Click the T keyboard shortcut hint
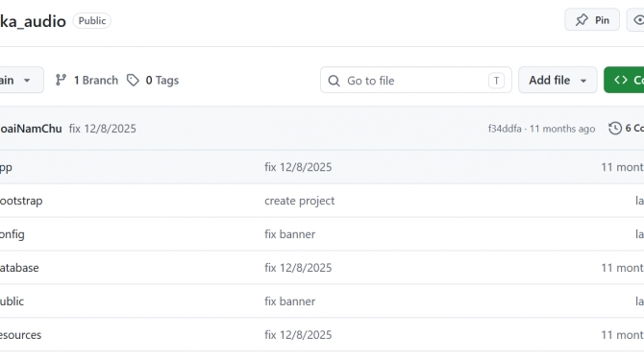644x362 pixels. [x=496, y=81]
